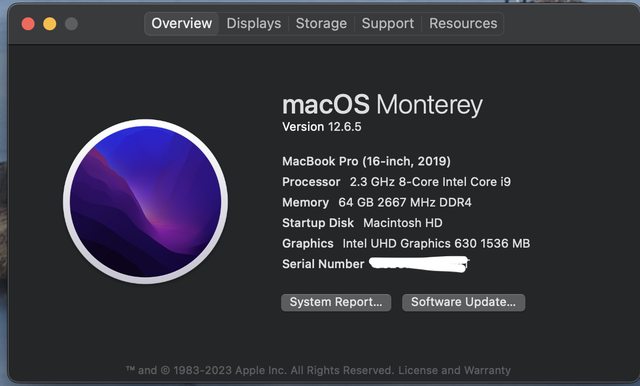Close the About This Mac window
Screen dimensions: 640x386
pyautogui.click(x=28, y=24)
